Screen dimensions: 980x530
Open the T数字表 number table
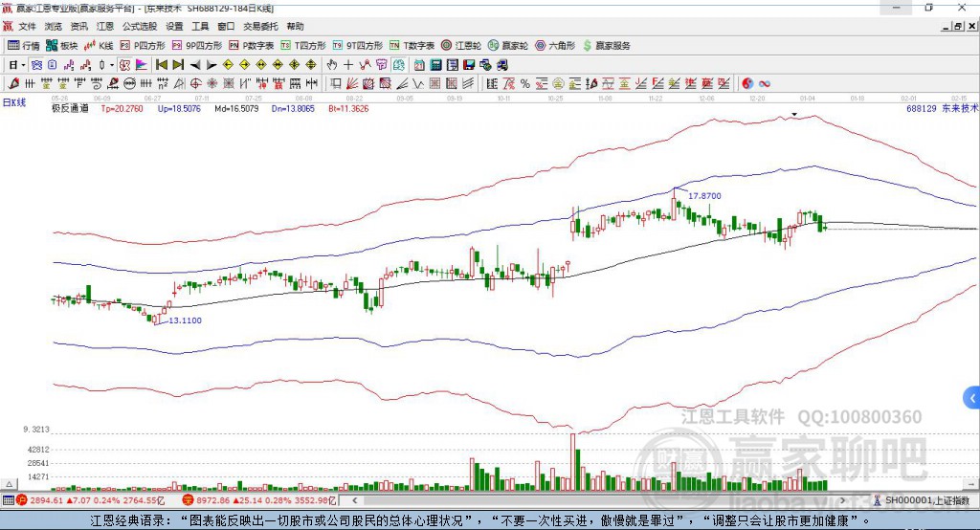[412, 46]
